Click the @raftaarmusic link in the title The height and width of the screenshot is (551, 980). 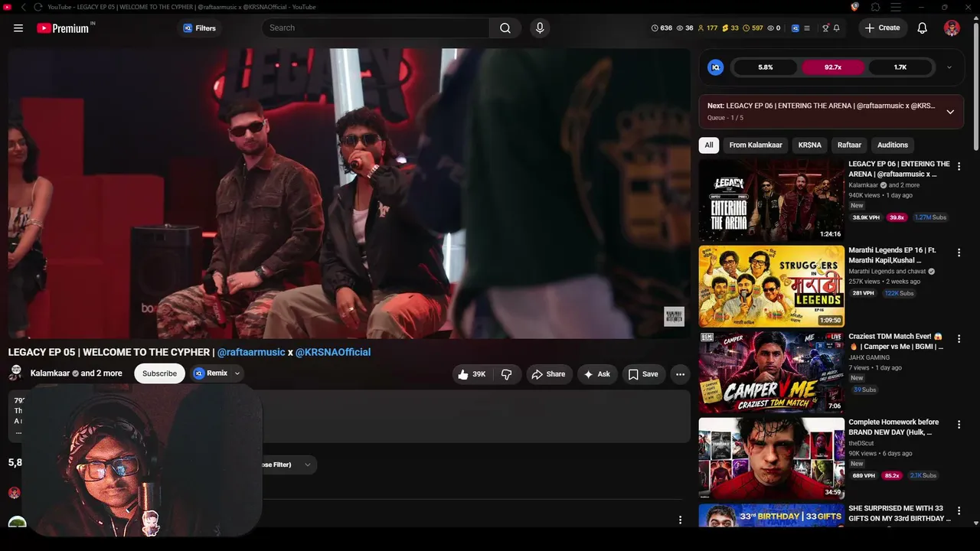pos(251,352)
